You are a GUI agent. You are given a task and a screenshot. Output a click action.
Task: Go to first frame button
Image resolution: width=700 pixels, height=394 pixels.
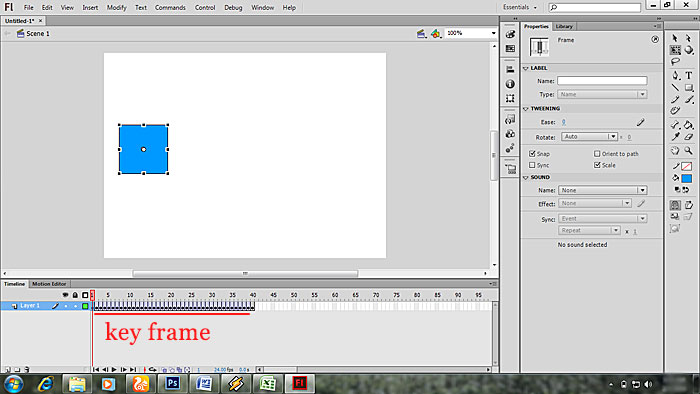[96, 369]
